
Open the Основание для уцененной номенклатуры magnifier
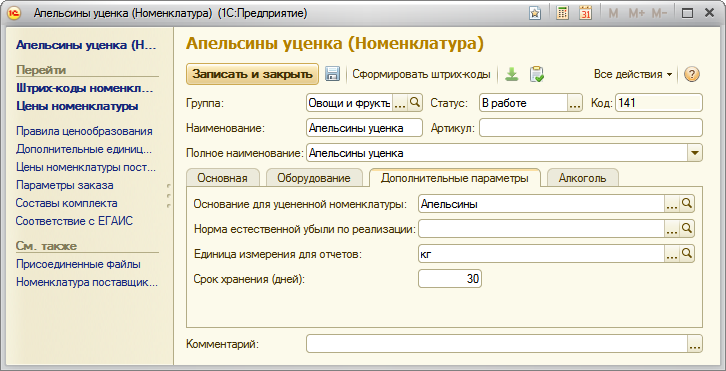point(687,203)
